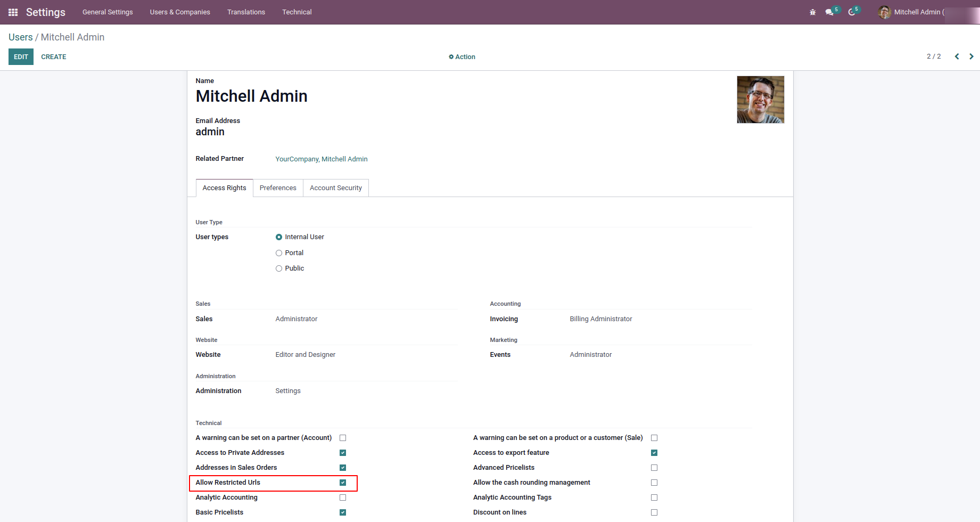Open the Action gear dropdown
Viewport: 980px width, 522px height.
click(x=462, y=57)
